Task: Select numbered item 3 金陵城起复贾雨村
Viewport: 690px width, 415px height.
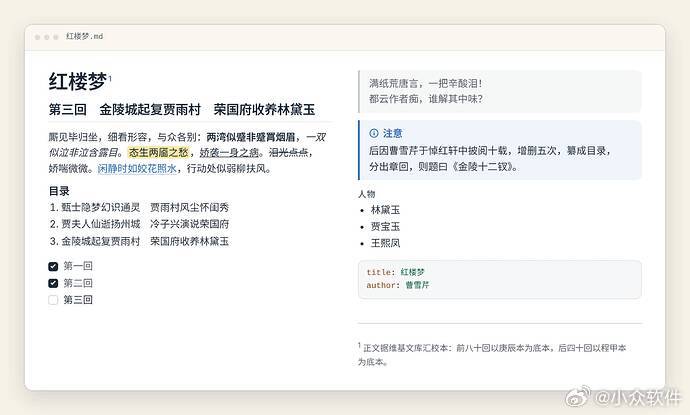Action: (x=100, y=241)
